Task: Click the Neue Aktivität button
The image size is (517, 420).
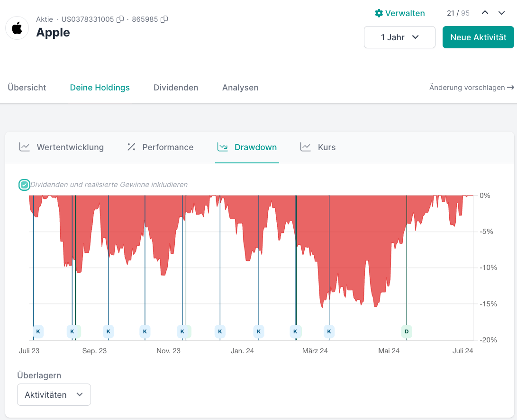Action: (478, 37)
